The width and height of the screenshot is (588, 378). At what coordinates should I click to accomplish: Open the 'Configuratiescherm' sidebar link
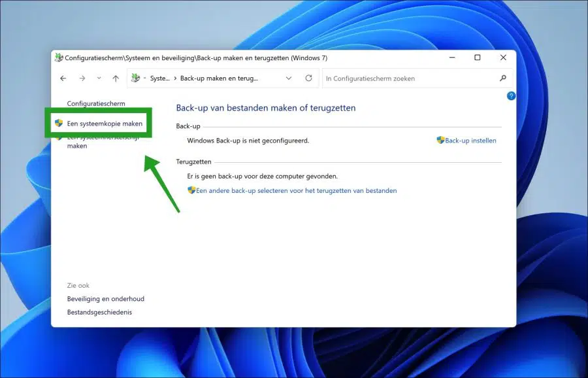[x=96, y=103]
